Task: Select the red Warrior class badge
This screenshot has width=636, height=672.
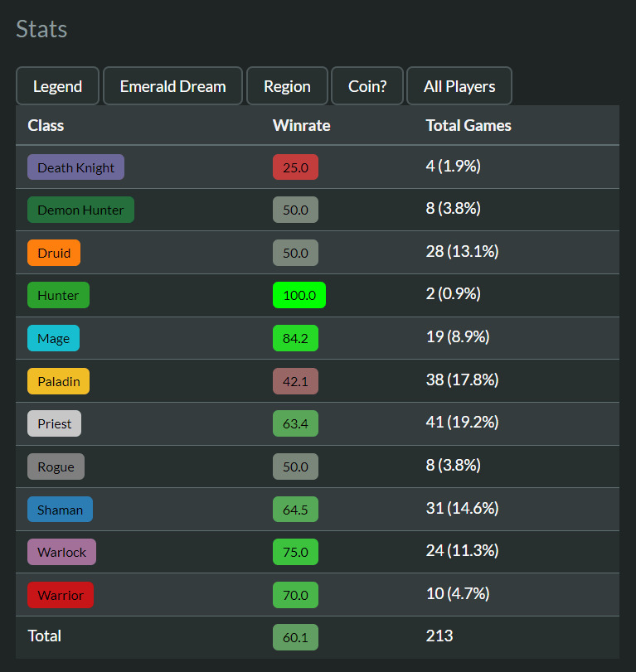Action: (61, 595)
